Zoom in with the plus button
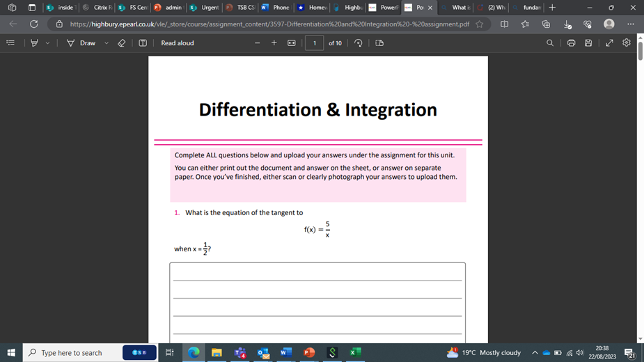The height and width of the screenshot is (362, 644). 274,42
